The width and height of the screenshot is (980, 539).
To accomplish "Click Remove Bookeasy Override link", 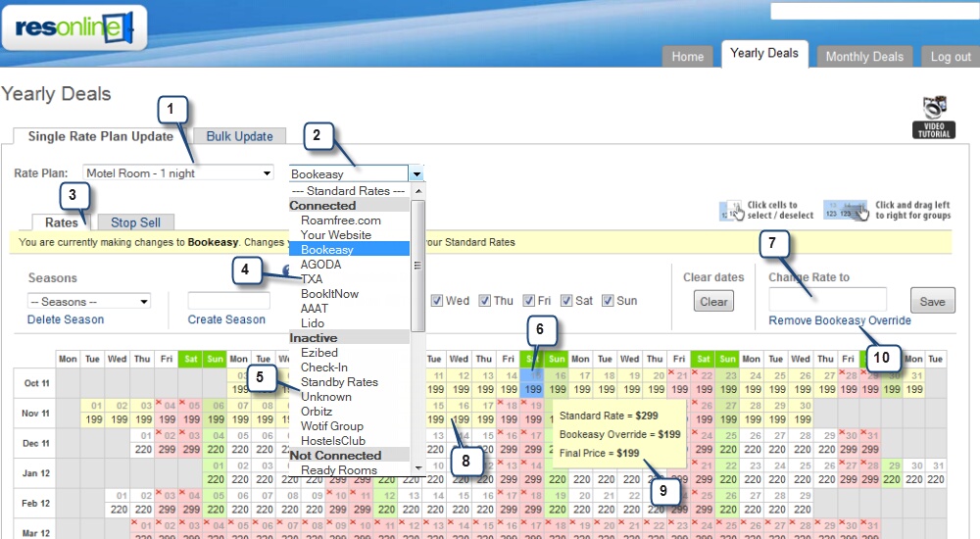I will click(x=840, y=320).
